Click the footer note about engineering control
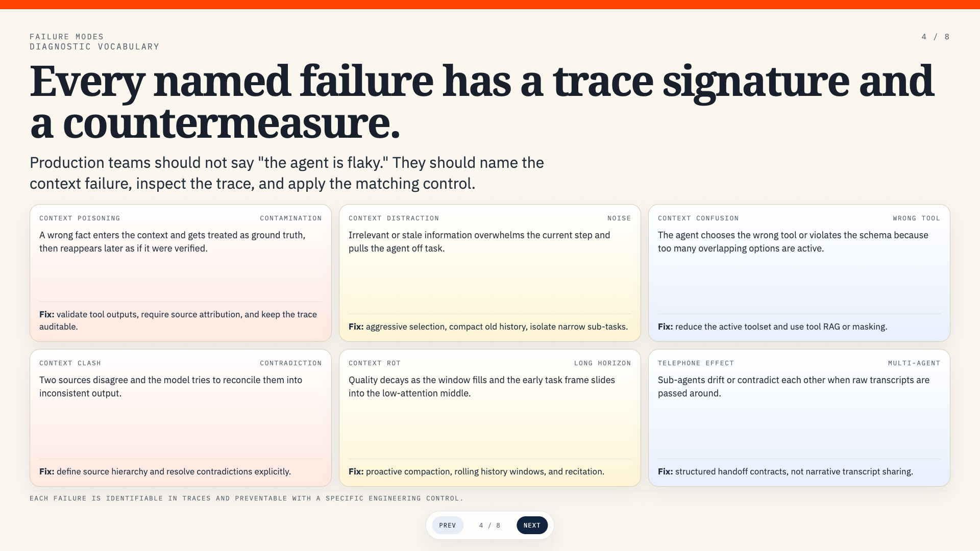 pos(247,498)
